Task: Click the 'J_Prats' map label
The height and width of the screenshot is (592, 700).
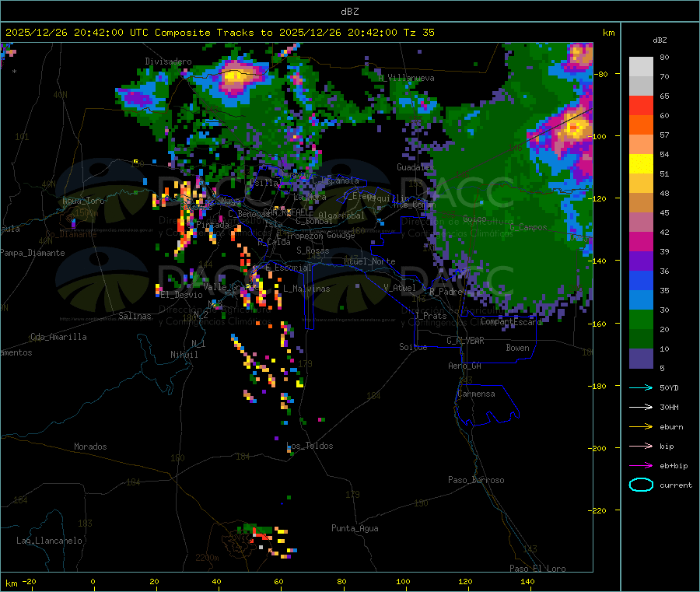Action: tap(431, 316)
